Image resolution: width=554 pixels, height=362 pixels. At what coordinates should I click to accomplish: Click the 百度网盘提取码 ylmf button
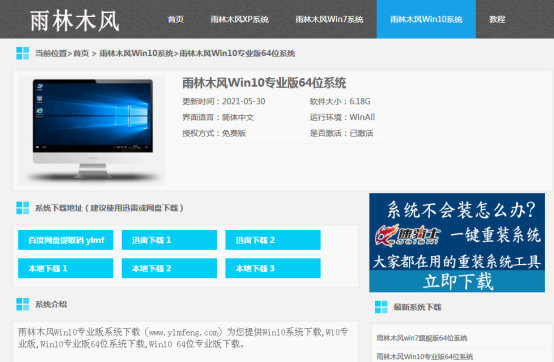click(x=66, y=240)
